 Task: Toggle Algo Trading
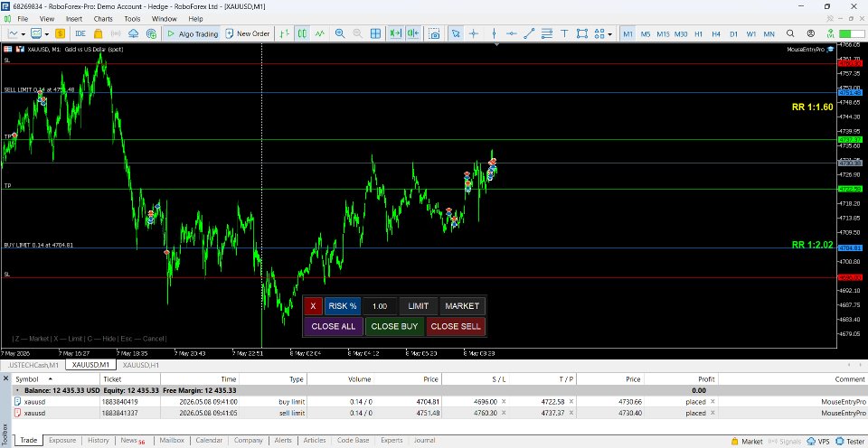coord(192,33)
